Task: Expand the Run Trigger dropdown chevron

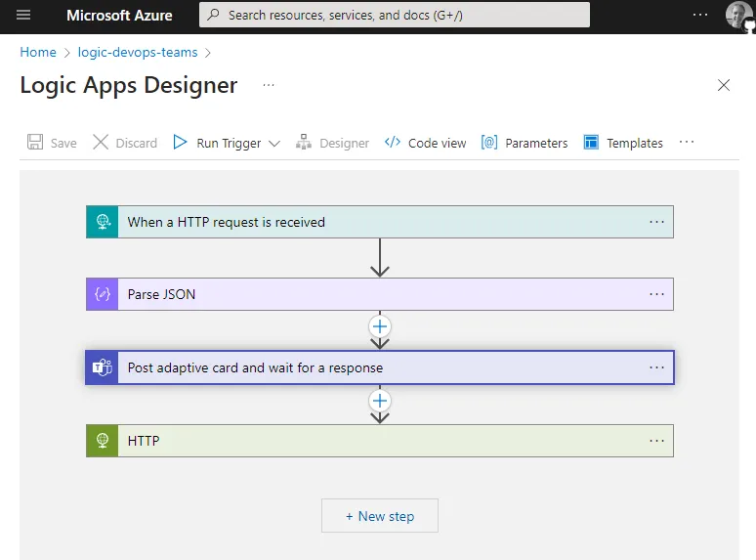Action: coord(274,144)
